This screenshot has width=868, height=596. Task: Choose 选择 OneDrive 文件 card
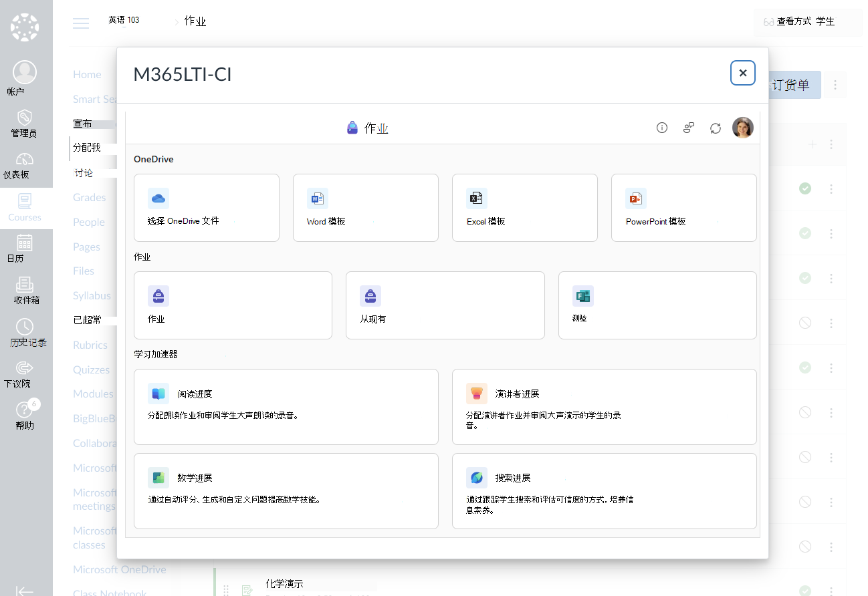point(207,208)
